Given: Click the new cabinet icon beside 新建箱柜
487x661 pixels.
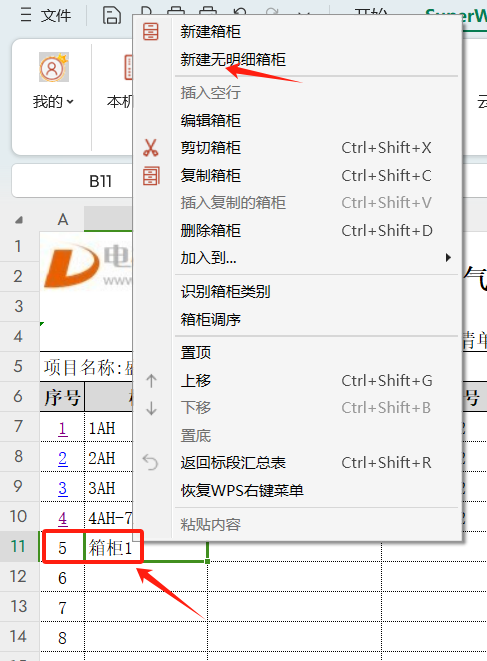Looking at the screenshot, I should click(x=151, y=32).
